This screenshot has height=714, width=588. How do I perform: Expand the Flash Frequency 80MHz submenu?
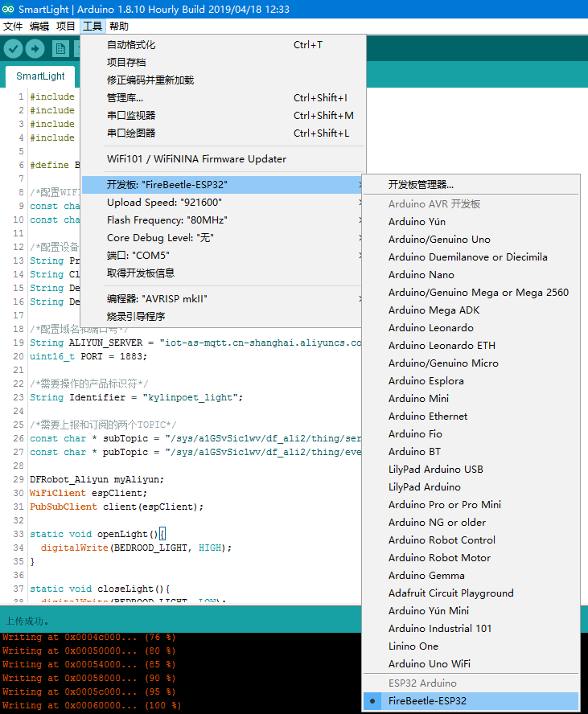(222, 220)
